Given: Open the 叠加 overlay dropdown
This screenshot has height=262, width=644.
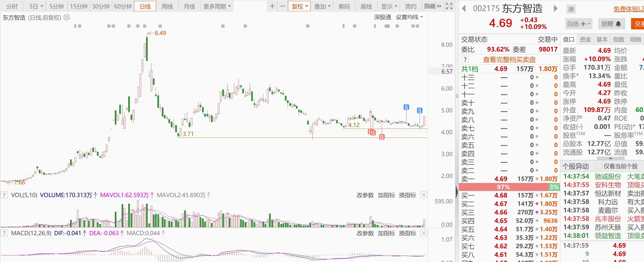Looking at the screenshot, I should pos(322,7).
